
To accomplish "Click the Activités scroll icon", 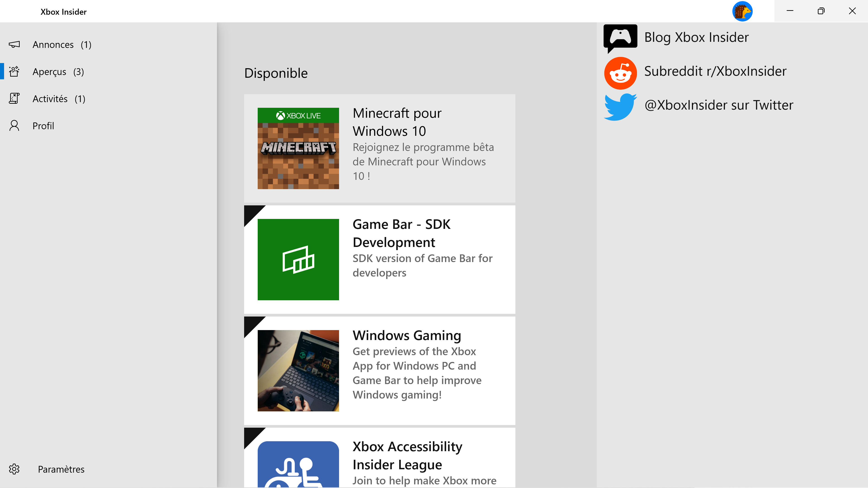I will click(14, 98).
